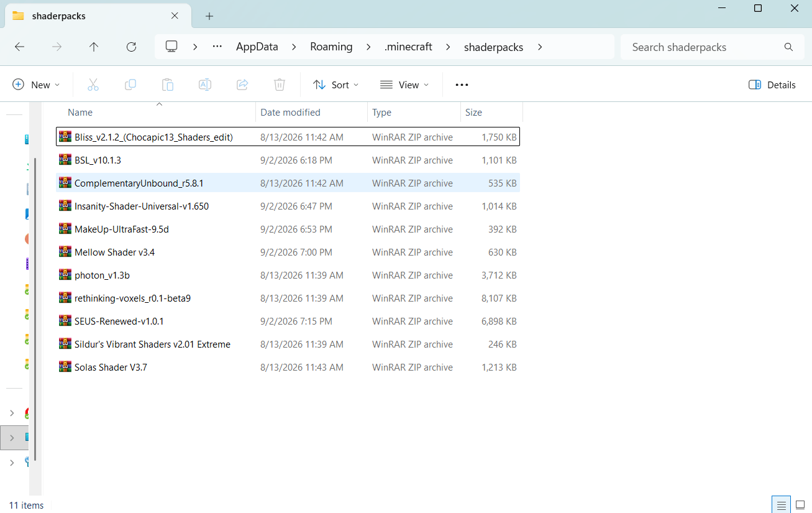The height and width of the screenshot is (513, 812).
Task: Select rethinking-voxels_r0.1-beta9 file
Action: click(288, 298)
